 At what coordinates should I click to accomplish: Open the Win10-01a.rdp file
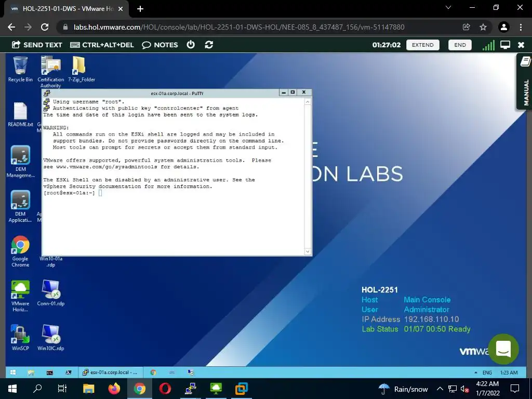click(51, 262)
